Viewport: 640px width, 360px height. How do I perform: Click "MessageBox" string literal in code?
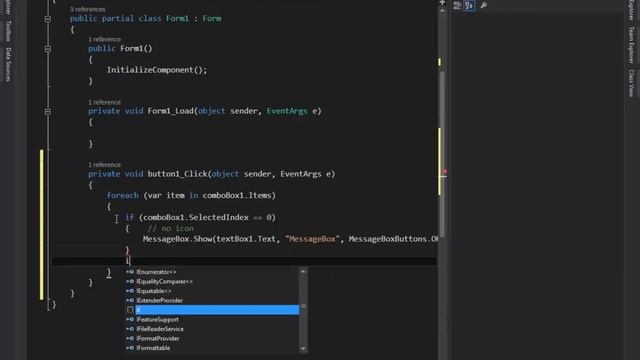312,239
